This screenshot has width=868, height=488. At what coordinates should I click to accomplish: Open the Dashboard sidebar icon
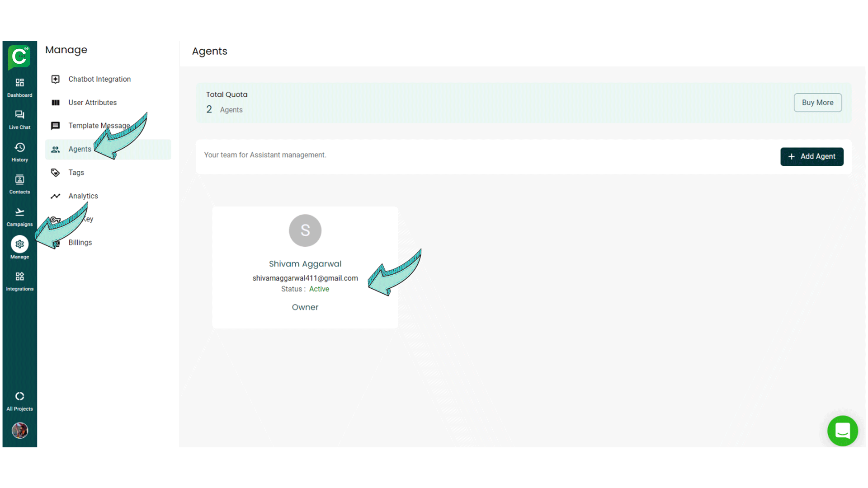coord(19,87)
